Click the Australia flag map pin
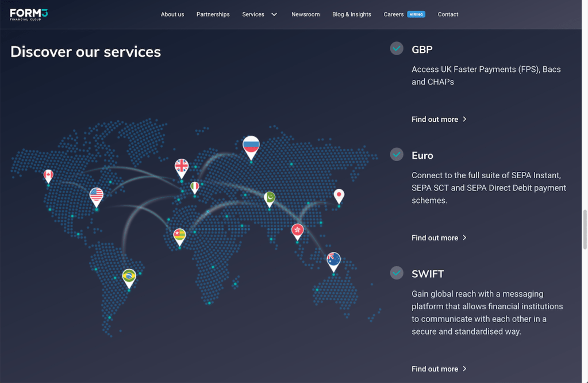 [333, 261]
